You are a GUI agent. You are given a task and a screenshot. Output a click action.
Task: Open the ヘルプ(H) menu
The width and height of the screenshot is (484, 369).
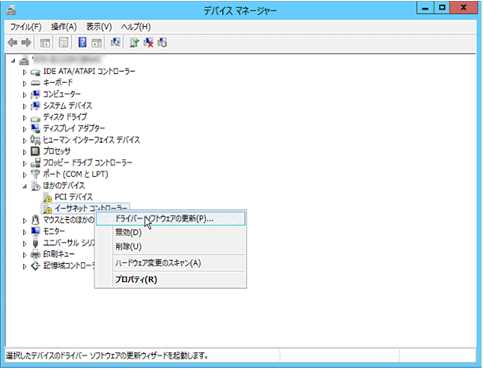[x=136, y=27]
